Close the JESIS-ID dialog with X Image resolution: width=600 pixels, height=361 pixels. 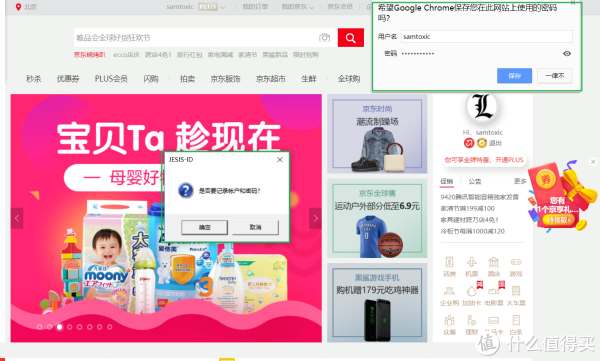[x=280, y=160]
